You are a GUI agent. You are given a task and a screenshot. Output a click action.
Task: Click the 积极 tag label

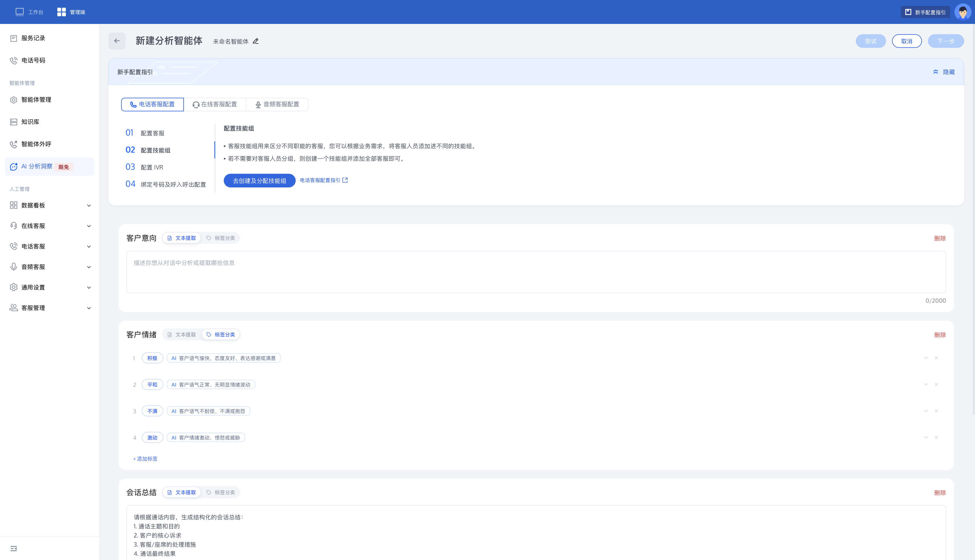153,358
